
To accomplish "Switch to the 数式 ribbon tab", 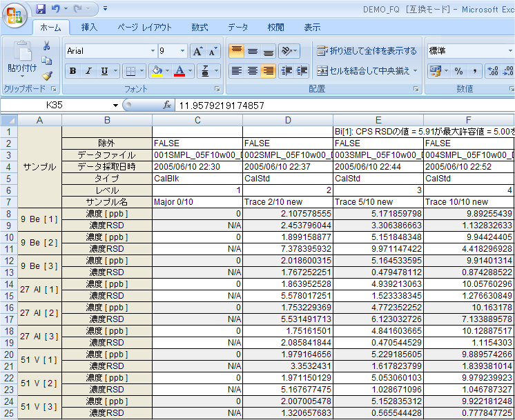I will tap(200, 28).
